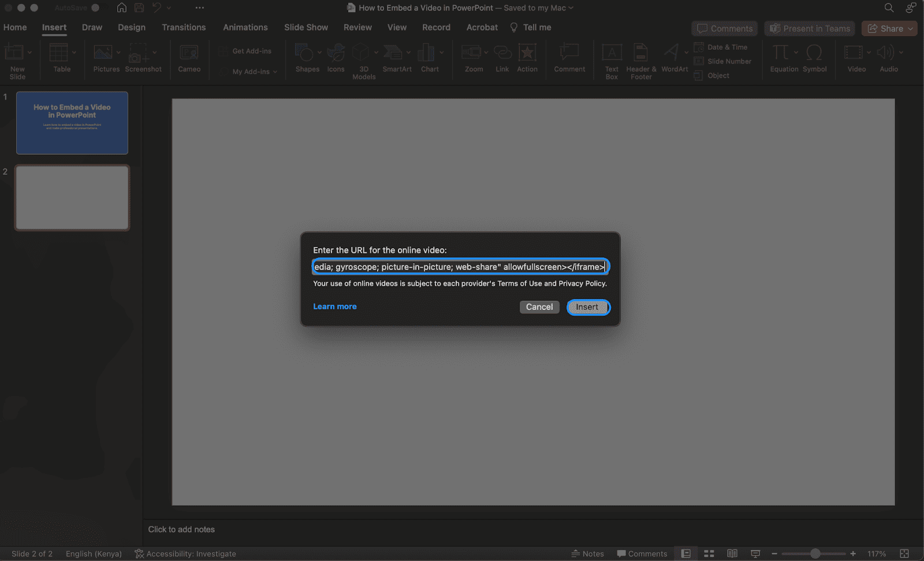Select slide 1 thumbnail
The height and width of the screenshot is (561, 924).
point(72,123)
